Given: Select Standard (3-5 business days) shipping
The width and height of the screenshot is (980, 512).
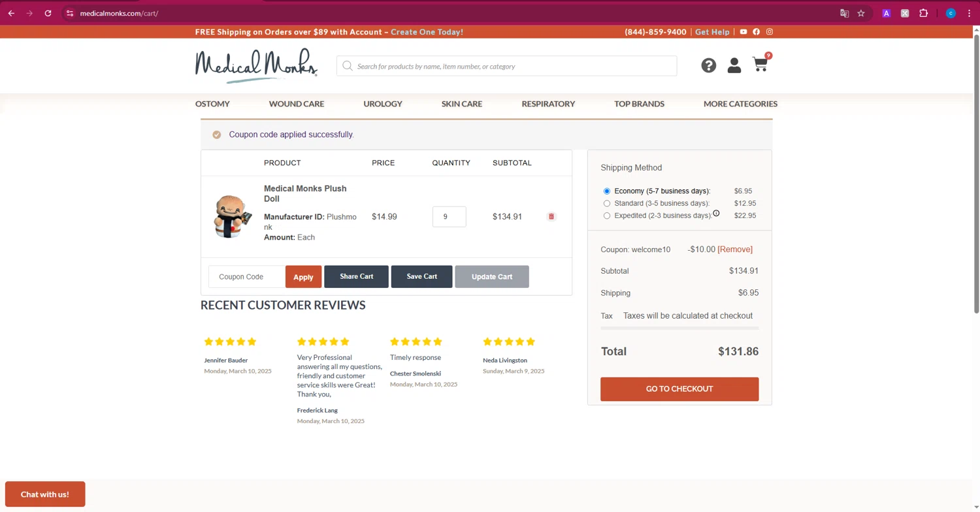Looking at the screenshot, I should pyautogui.click(x=607, y=203).
